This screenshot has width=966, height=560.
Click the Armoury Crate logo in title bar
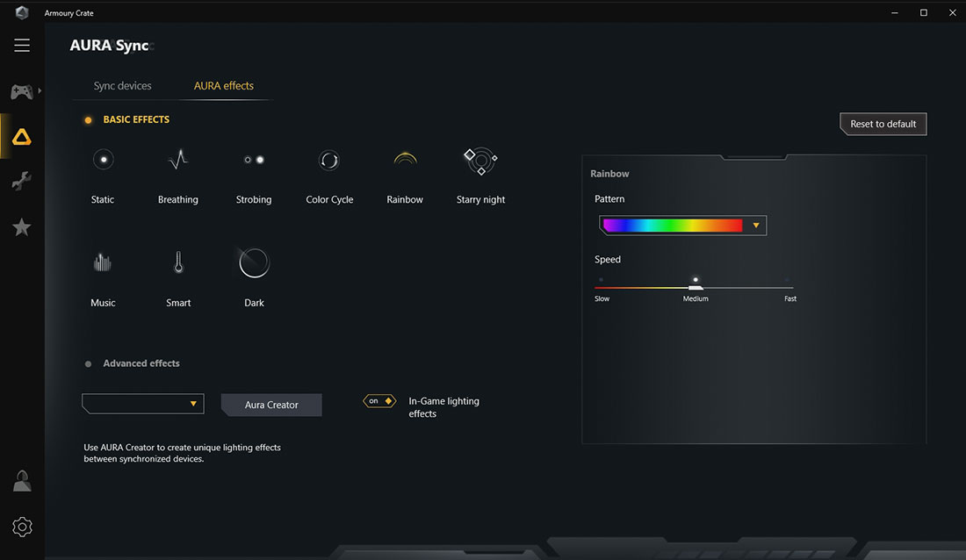pos(22,12)
